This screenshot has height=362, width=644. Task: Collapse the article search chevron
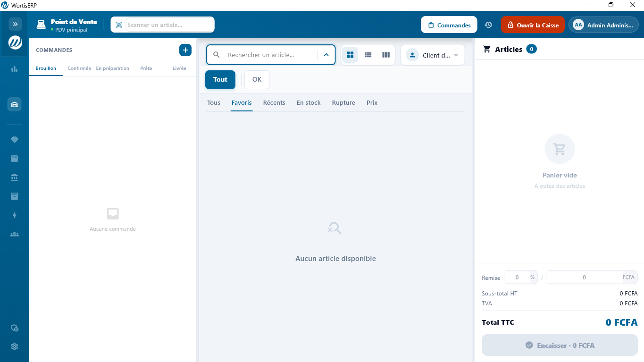[x=326, y=55]
